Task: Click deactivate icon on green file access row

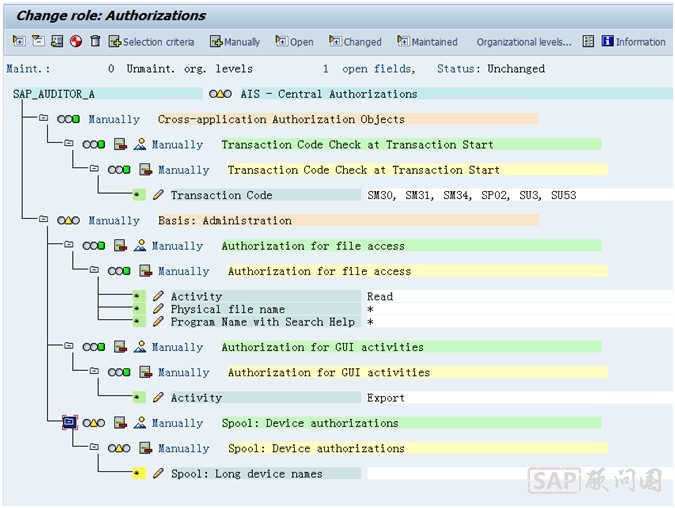Action: [x=120, y=245]
